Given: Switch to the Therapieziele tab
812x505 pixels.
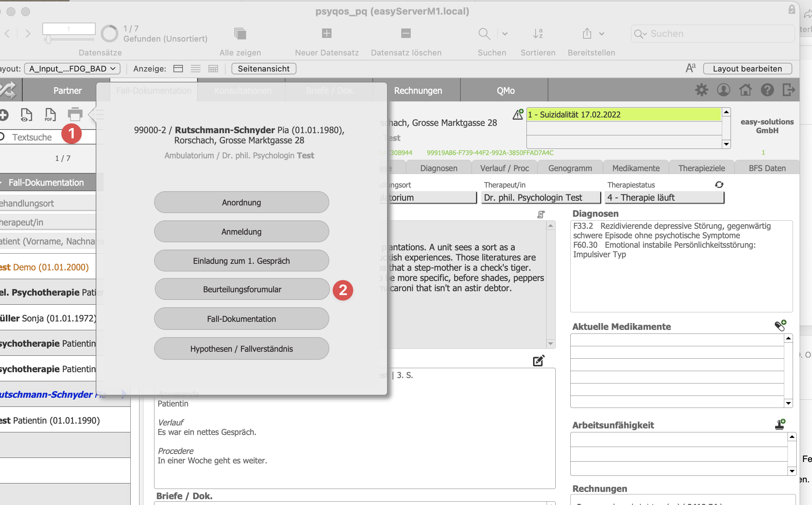Looking at the screenshot, I should coord(701,168).
